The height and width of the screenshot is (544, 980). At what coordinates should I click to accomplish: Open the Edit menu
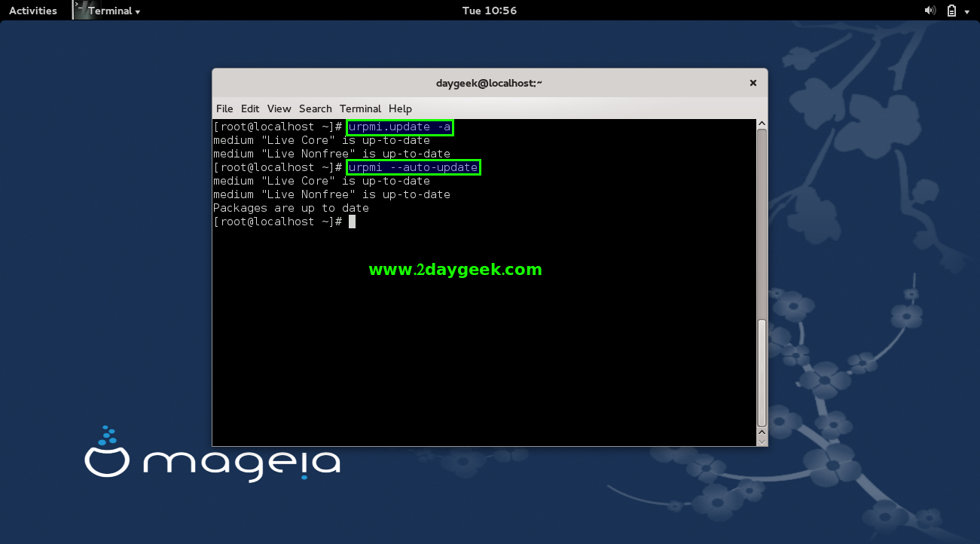click(x=250, y=108)
